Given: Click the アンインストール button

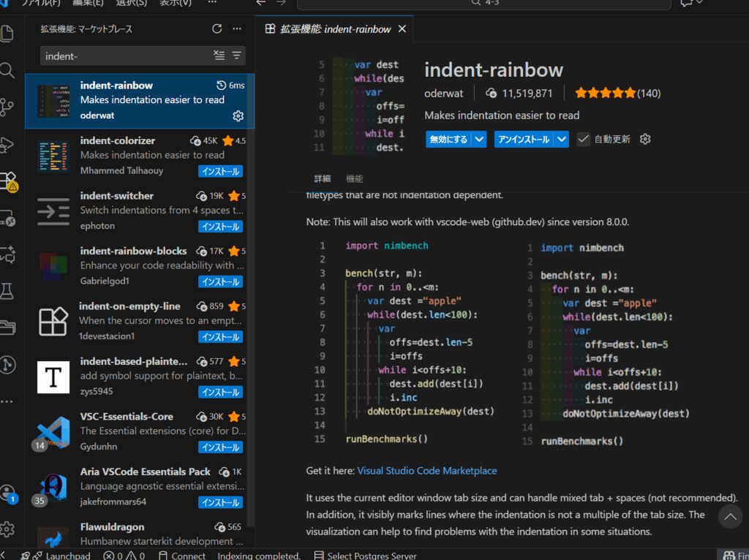Looking at the screenshot, I should click(x=524, y=139).
